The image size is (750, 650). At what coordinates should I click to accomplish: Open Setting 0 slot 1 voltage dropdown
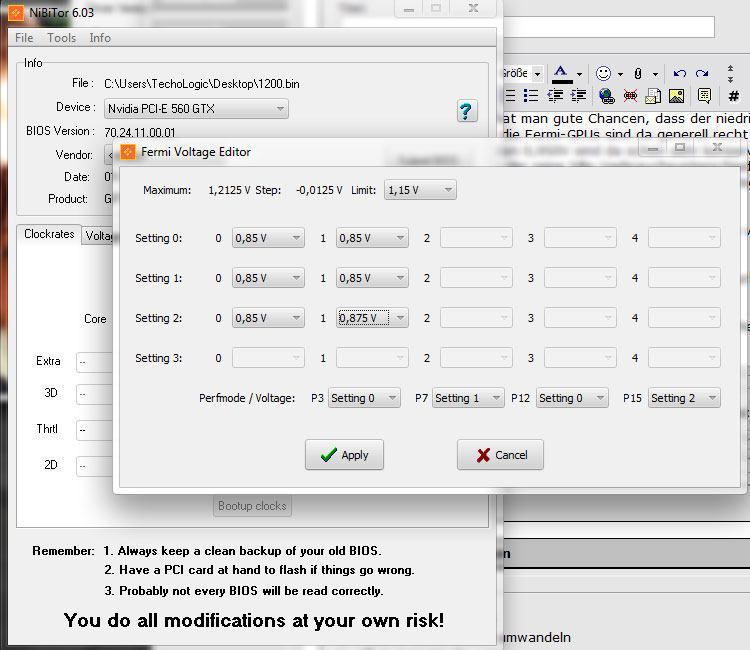(x=372, y=238)
